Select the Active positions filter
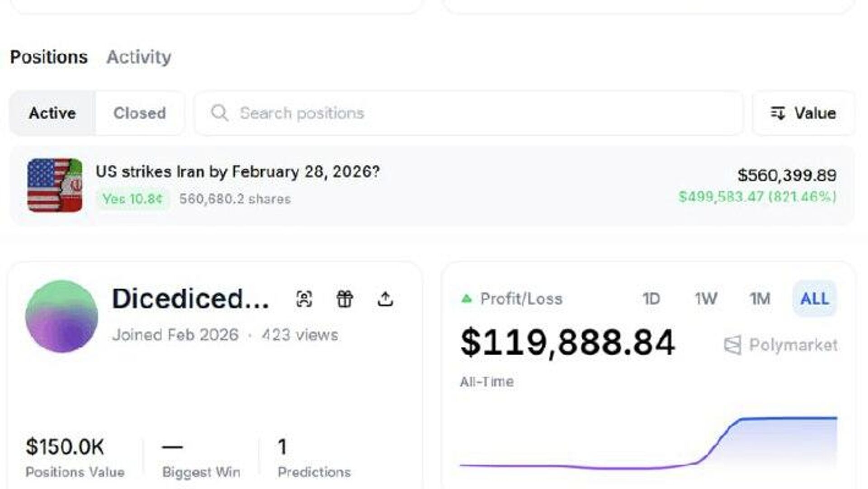 tap(52, 113)
